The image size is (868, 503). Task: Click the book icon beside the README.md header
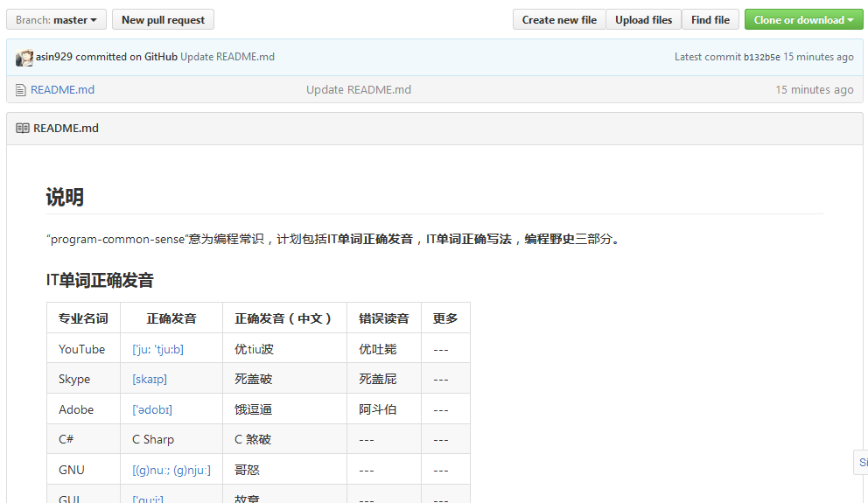pyautogui.click(x=23, y=129)
